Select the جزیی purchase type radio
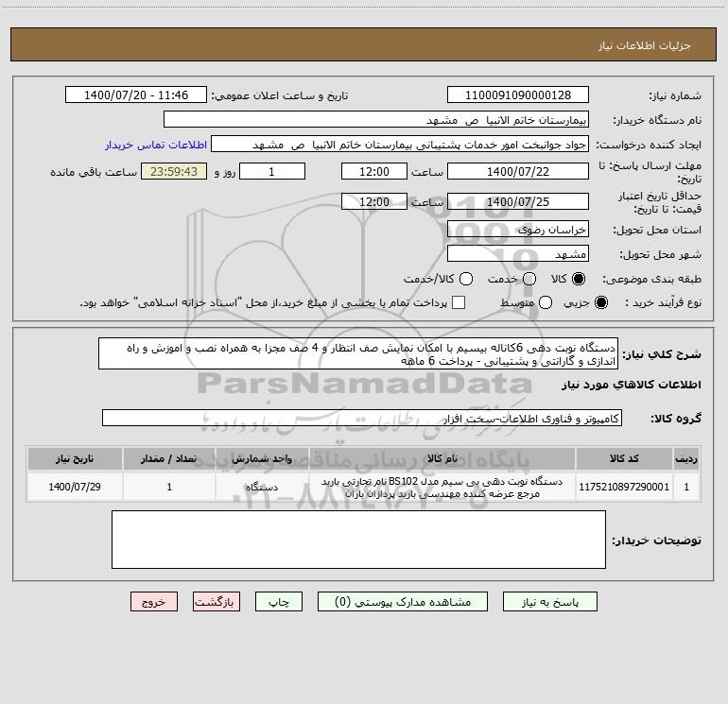This screenshot has width=728, height=704. 600,302
